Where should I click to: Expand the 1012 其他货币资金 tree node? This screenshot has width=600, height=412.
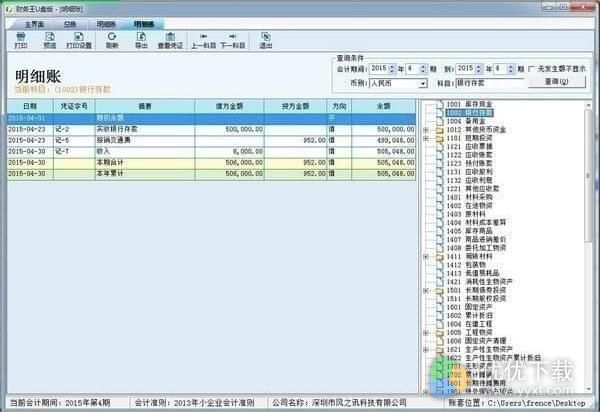(426, 130)
